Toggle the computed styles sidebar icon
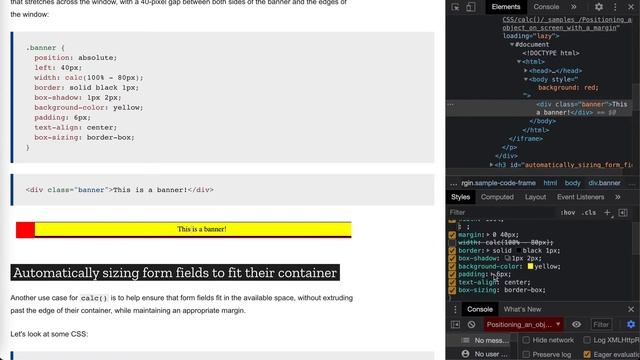Viewport: 640px width, 360px height. [623, 213]
